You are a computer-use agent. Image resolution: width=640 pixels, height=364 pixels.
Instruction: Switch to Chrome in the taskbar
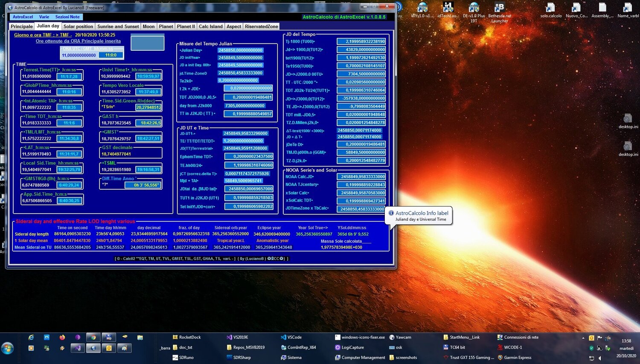[93, 337]
